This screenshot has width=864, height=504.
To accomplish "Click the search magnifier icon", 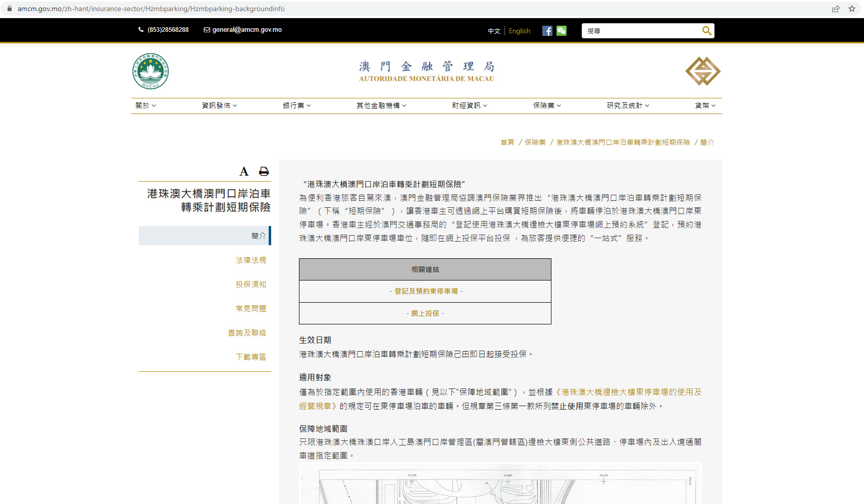I will pos(706,31).
